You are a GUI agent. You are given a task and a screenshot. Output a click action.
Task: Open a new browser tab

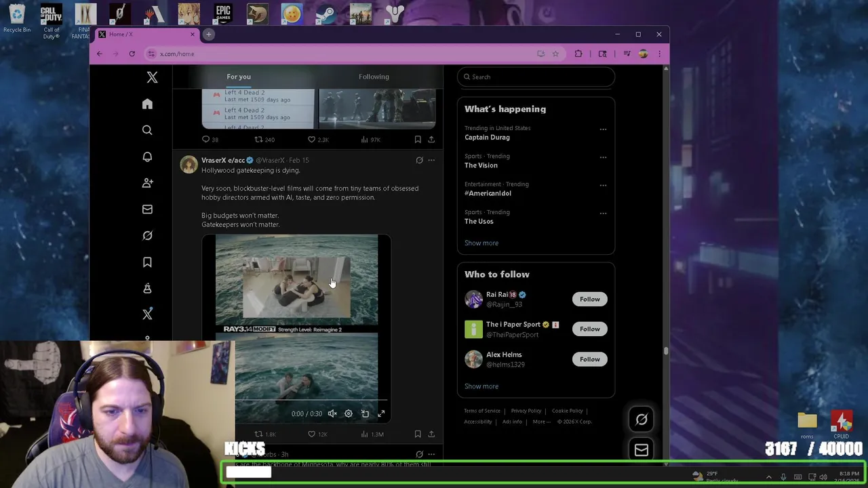pos(209,34)
